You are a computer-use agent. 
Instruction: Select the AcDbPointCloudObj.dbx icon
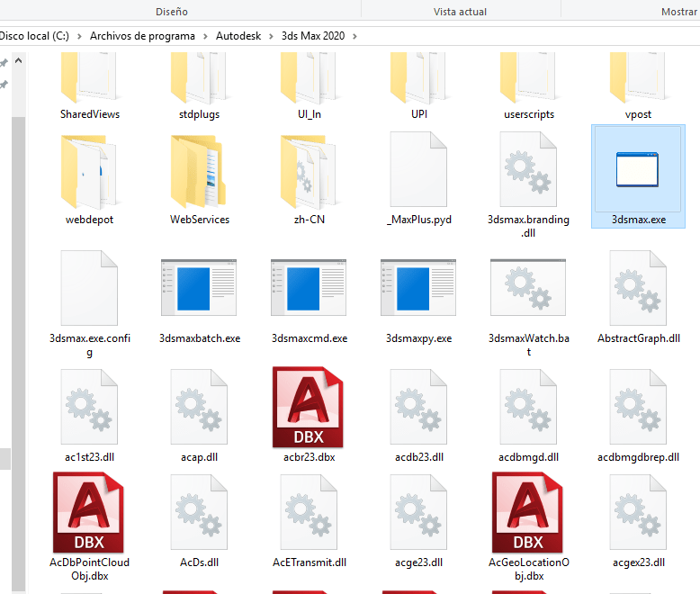88,512
